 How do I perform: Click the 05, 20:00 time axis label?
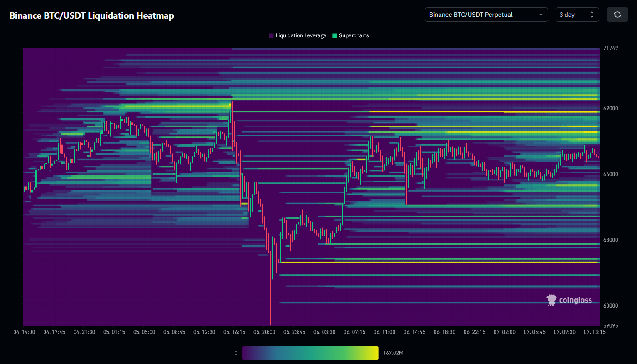[264, 332]
